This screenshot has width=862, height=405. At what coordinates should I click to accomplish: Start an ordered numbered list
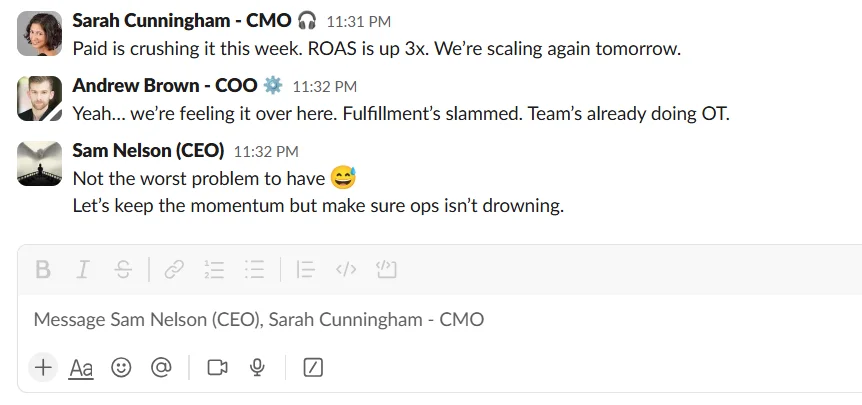[214, 270]
